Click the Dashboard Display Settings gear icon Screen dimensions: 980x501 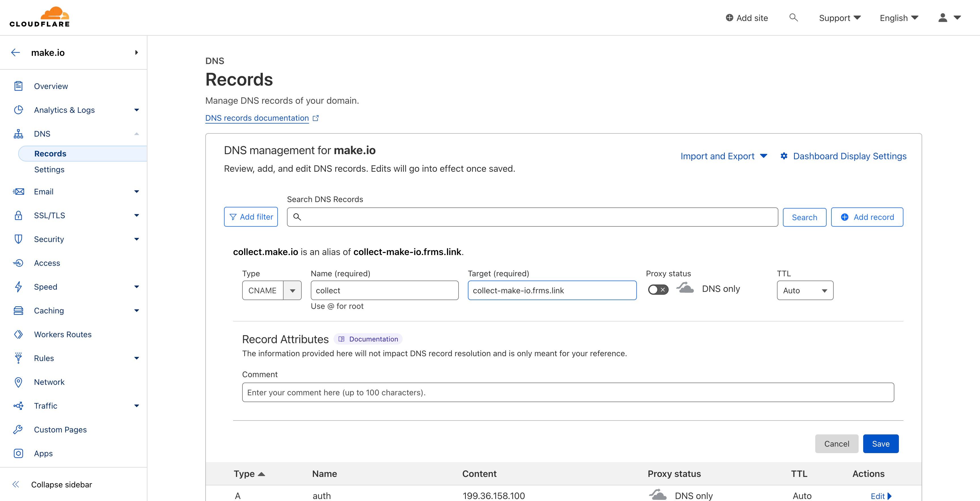784,156
